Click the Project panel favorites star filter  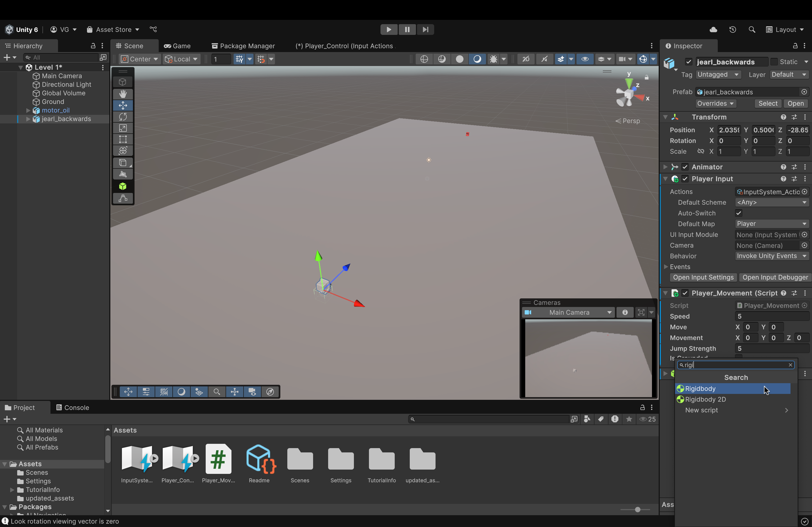[629, 419]
